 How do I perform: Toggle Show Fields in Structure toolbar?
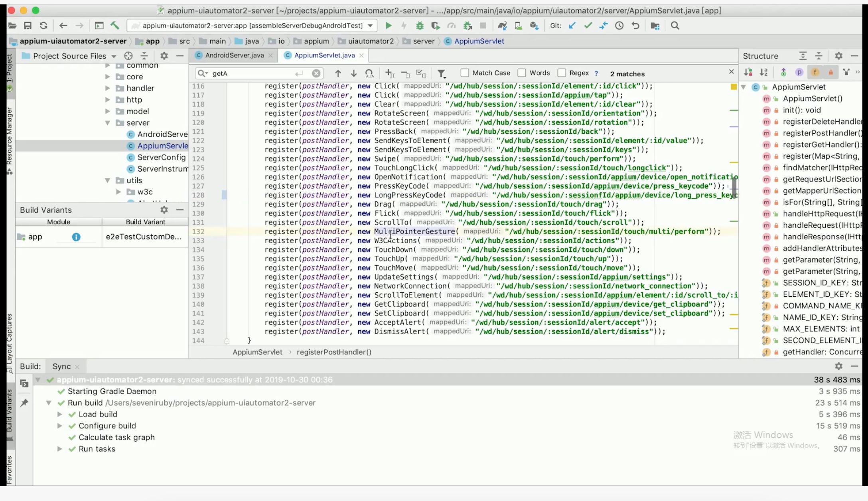(x=815, y=72)
